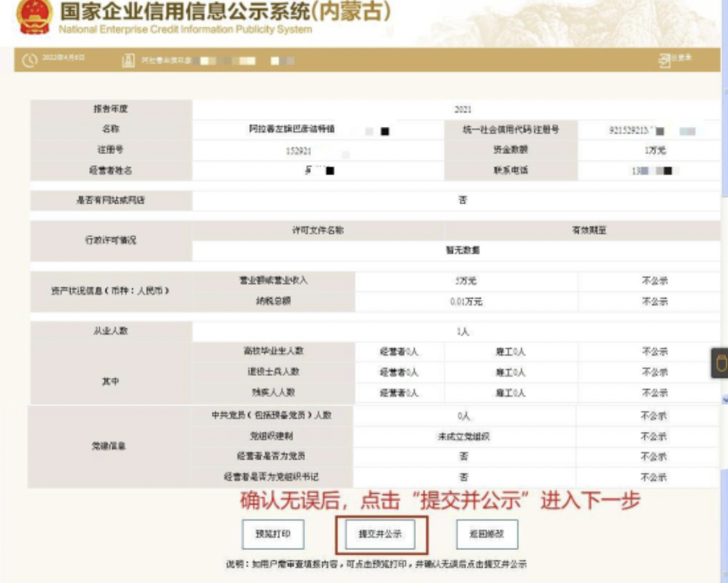Image resolution: width=728 pixels, height=583 pixels.
Task: Click the 报告年度 label cell
Action: point(110,109)
